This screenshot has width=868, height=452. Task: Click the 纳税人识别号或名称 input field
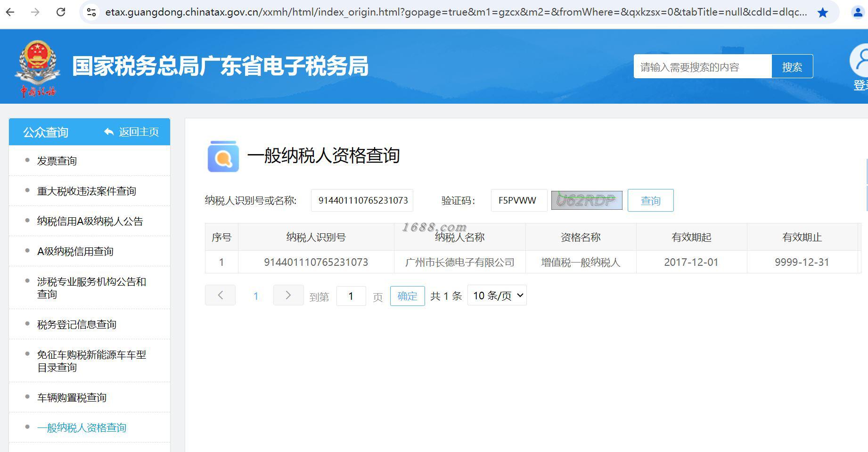click(x=362, y=200)
